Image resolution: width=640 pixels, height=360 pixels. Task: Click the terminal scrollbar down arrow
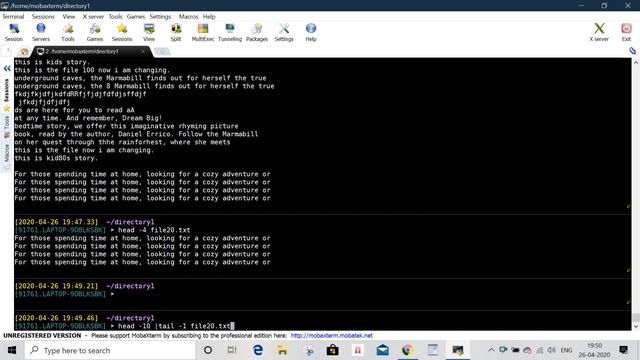pyautogui.click(x=636, y=326)
